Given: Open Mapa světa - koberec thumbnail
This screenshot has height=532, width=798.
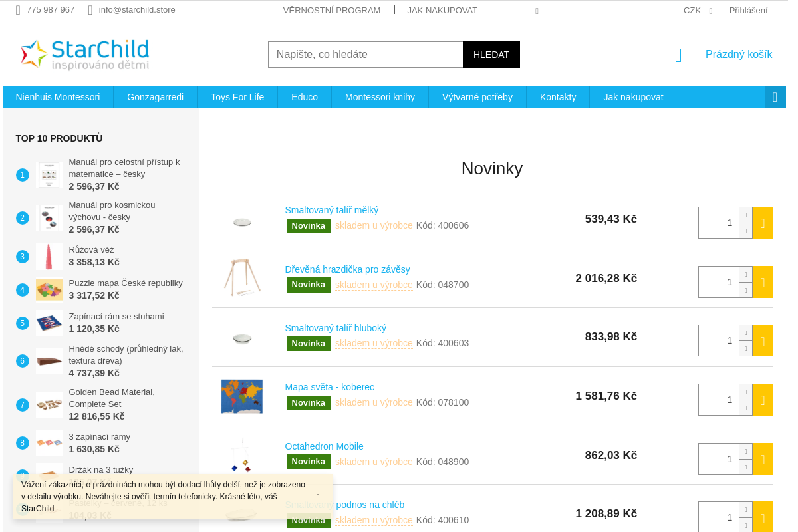Looking at the screenshot, I should [242, 396].
